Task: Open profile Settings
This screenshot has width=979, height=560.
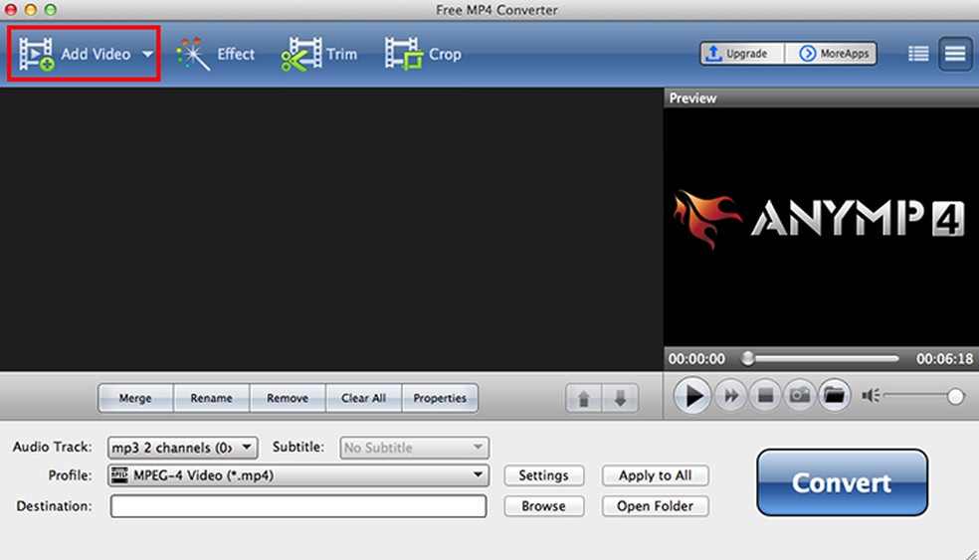Action: [544, 475]
